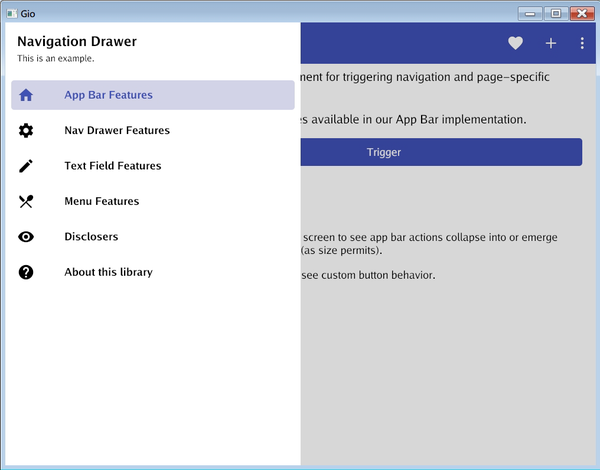Click the eye icon beside Disclosers

(x=26, y=237)
